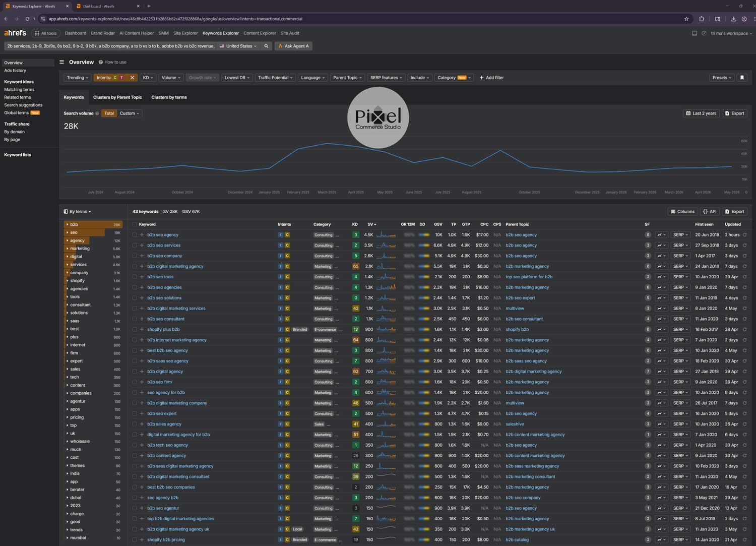The height and width of the screenshot is (546, 756).
Task: Open the Custom search volume dropdown
Action: coord(129,113)
